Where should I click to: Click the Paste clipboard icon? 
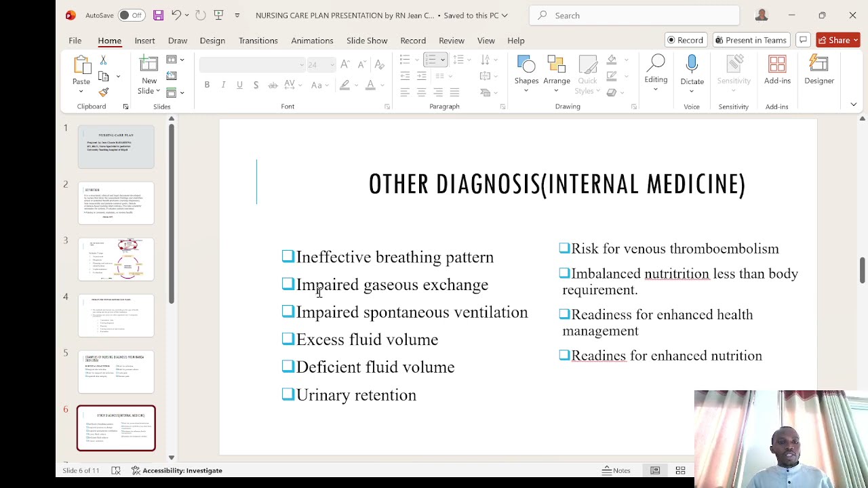81,66
